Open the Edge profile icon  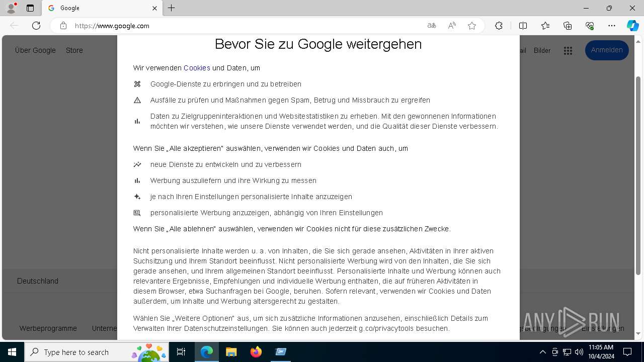pos(11,8)
